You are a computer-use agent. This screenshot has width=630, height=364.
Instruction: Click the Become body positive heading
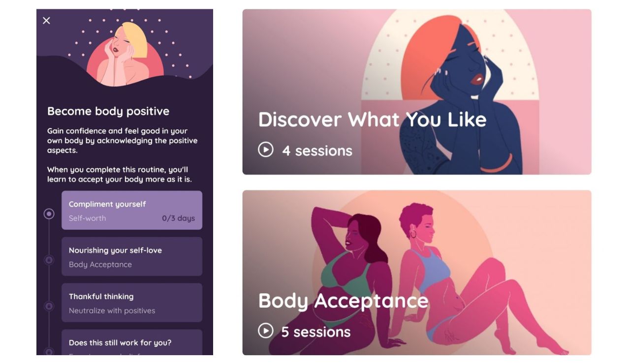[x=108, y=111]
